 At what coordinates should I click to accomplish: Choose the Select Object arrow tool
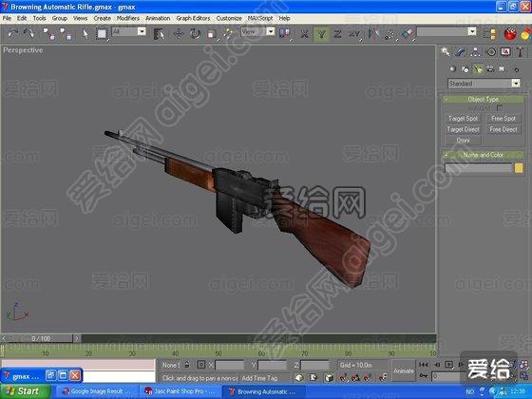click(85, 33)
